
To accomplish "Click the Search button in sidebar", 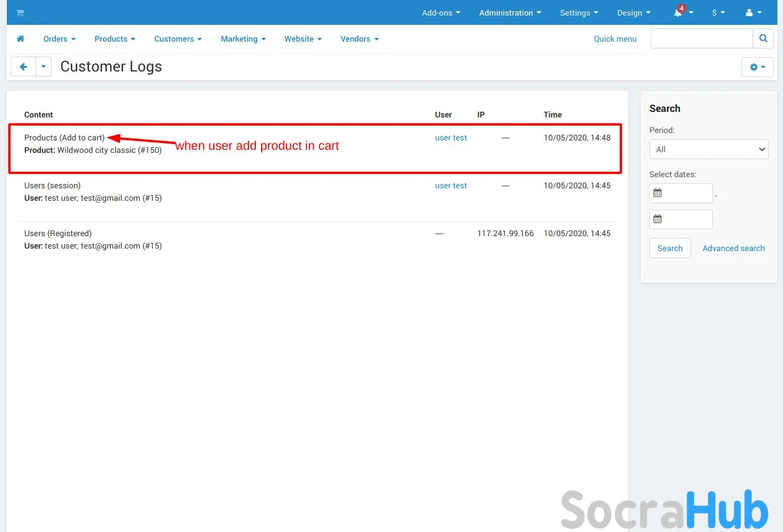I will (670, 248).
